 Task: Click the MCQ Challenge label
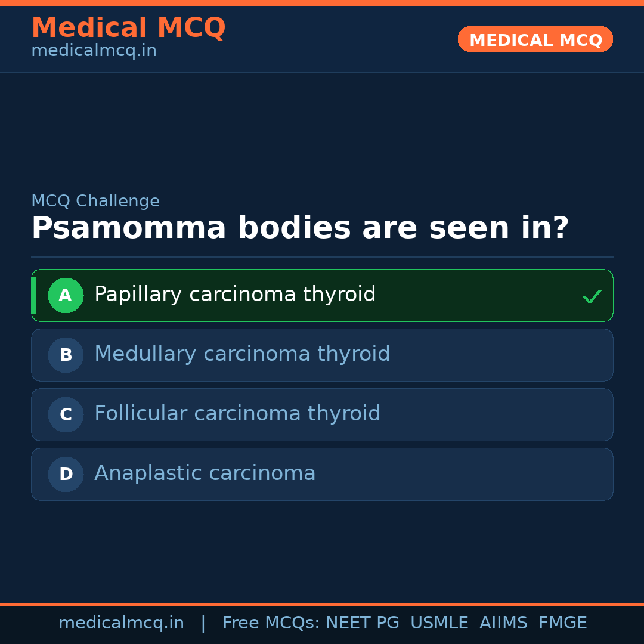[95, 201]
